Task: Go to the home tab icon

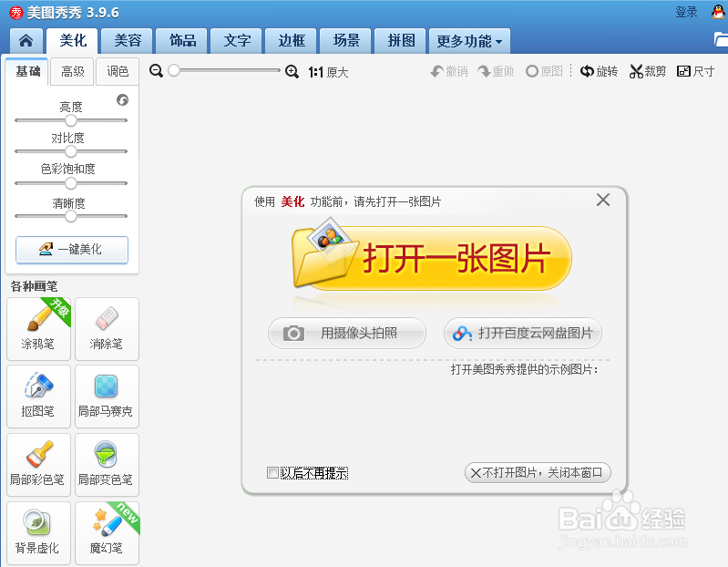Action: 26,41
